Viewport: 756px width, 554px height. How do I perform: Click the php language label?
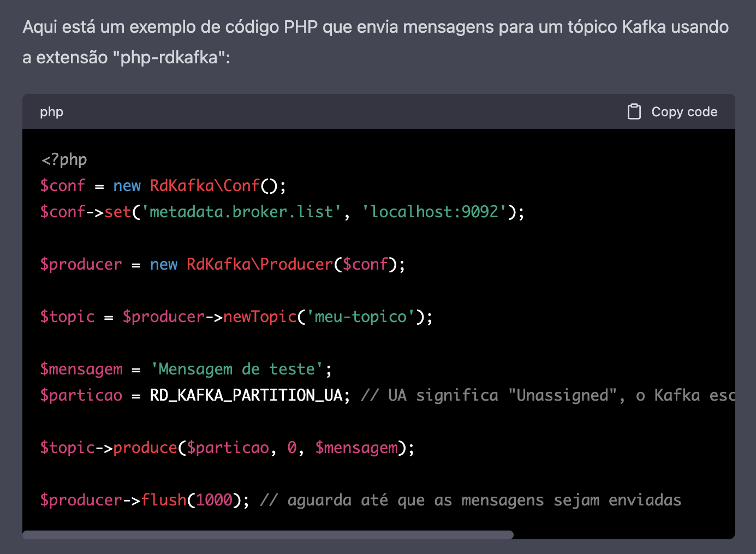[x=51, y=112]
